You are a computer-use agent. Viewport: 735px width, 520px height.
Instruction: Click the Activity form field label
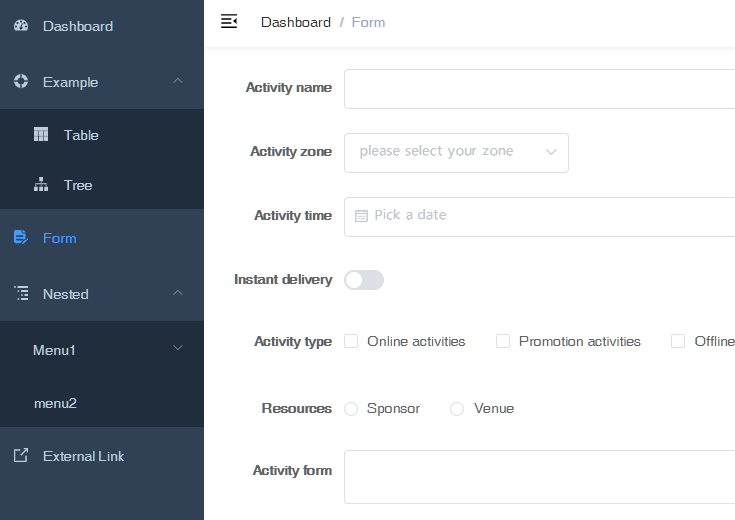[x=292, y=470]
